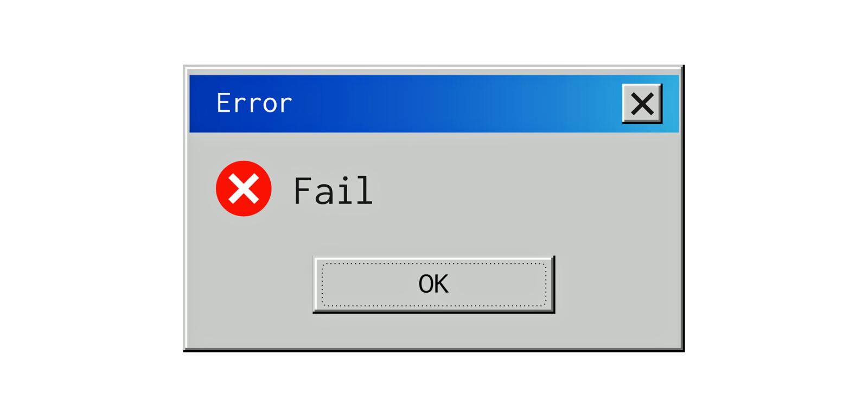This screenshot has width=868, height=417.
Task: Confirm the dialog with the OK button
Action: coord(433,285)
